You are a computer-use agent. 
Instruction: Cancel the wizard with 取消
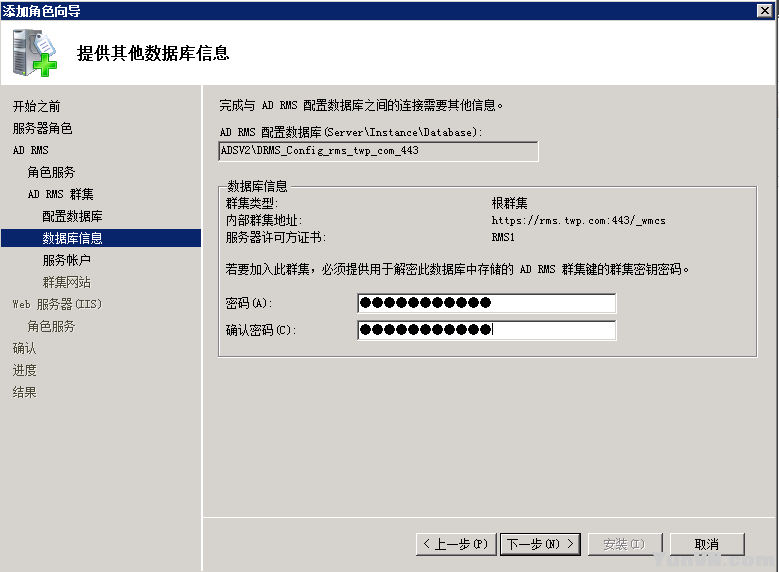click(707, 544)
